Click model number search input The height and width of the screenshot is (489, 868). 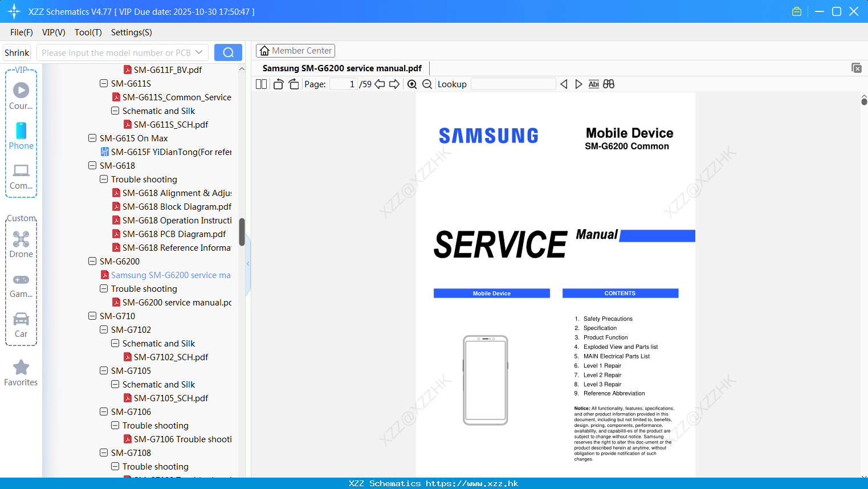point(116,52)
